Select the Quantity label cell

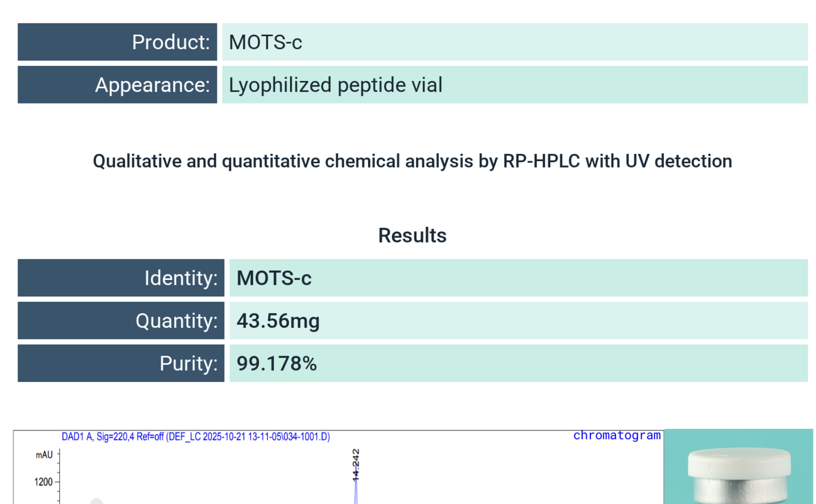tap(121, 321)
